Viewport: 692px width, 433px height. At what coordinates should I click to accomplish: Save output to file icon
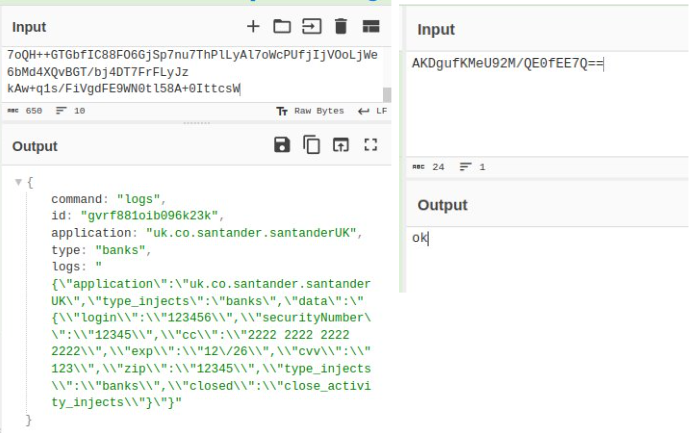point(282,145)
